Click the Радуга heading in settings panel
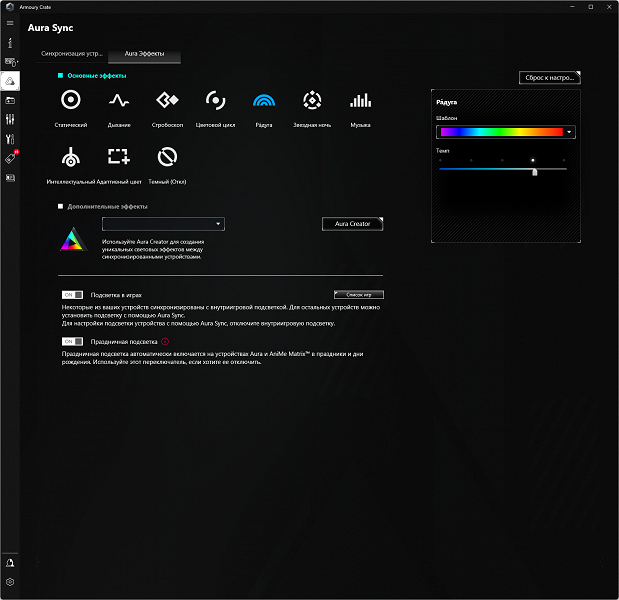 pos(446,102)
